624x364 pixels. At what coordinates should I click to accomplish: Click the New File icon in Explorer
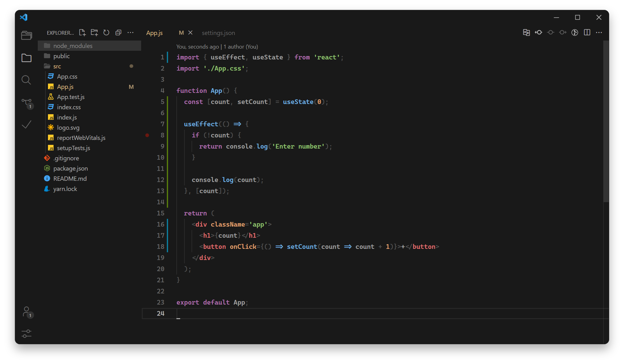click(x=82, y=32)
